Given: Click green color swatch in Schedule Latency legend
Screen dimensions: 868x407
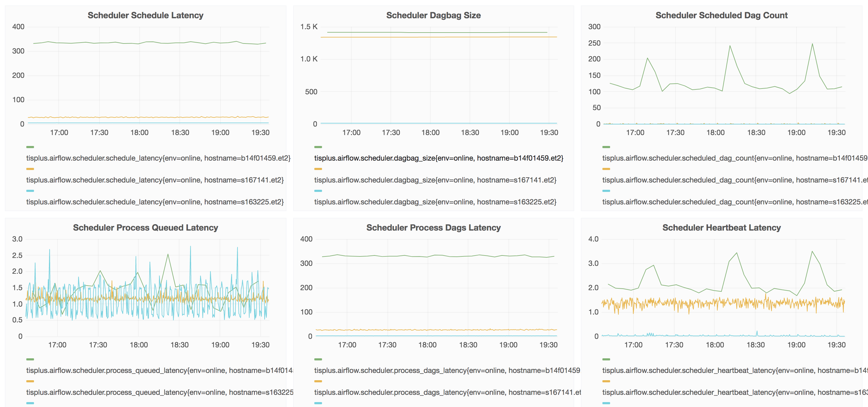Looking at the screenshot, I should point(30,147).
